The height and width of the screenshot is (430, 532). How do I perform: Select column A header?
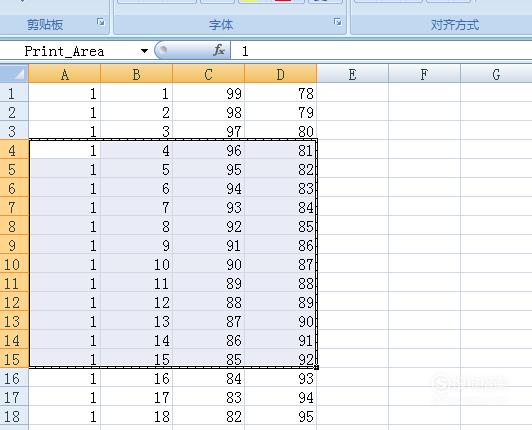click(x=64, y=74)
